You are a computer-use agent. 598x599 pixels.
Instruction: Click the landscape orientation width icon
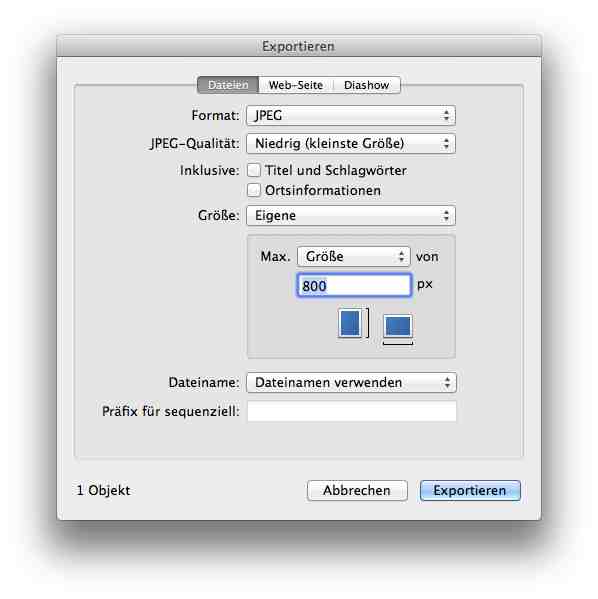398,329
